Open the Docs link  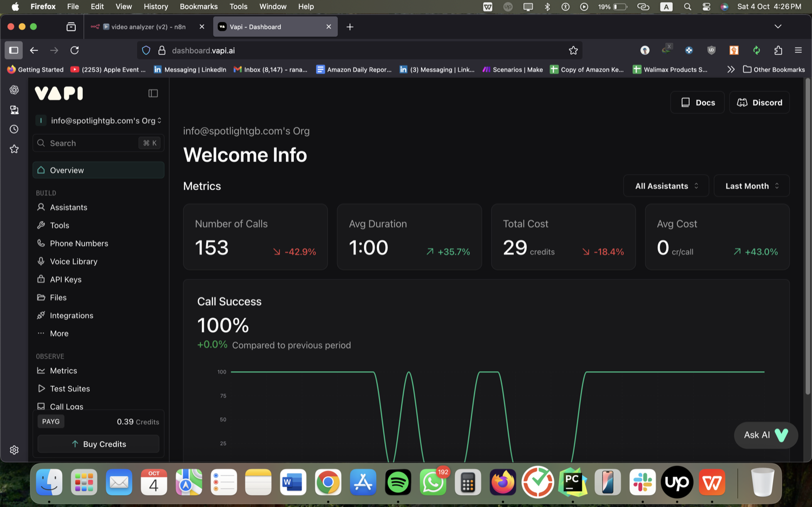(697, 102)
